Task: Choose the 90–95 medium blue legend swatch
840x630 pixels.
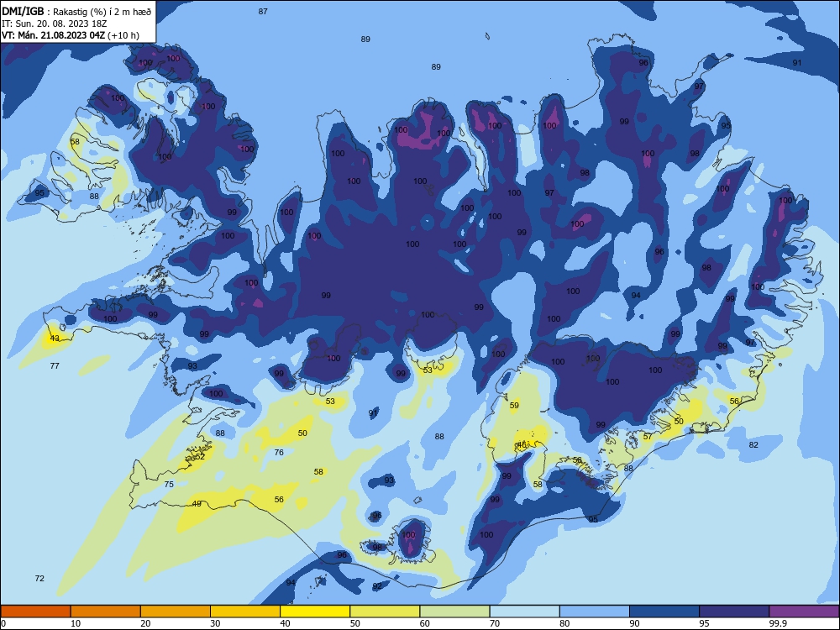Action: point(664,612)
